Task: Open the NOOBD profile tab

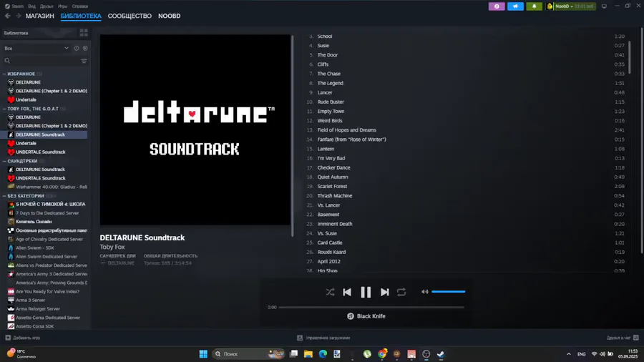Action: [x=169, y=16]
